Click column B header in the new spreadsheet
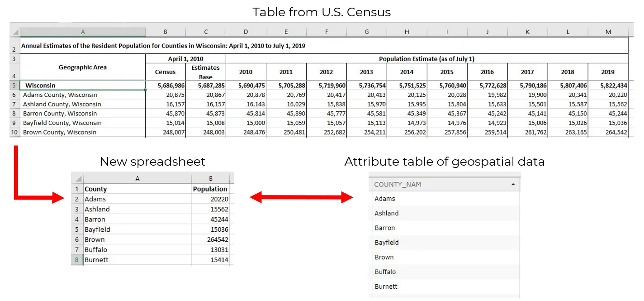This screenshot has width=644, height=301. pos(211,178)
